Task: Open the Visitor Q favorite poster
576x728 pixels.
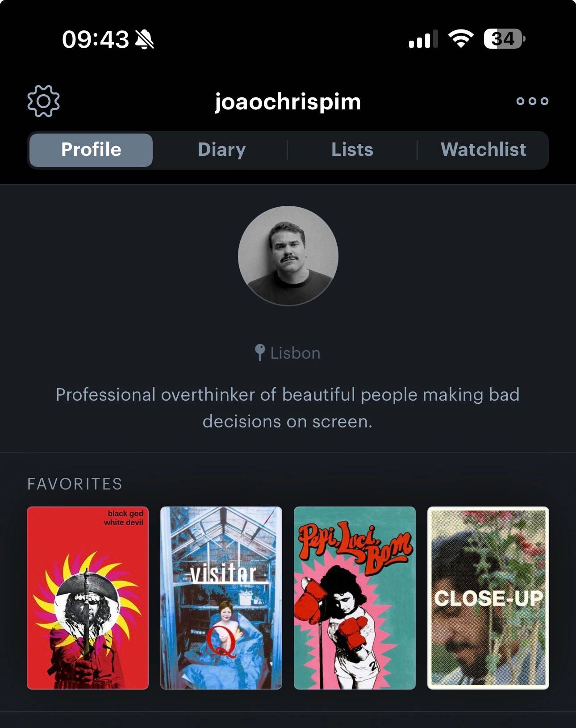Action: [x=221, y=598]
